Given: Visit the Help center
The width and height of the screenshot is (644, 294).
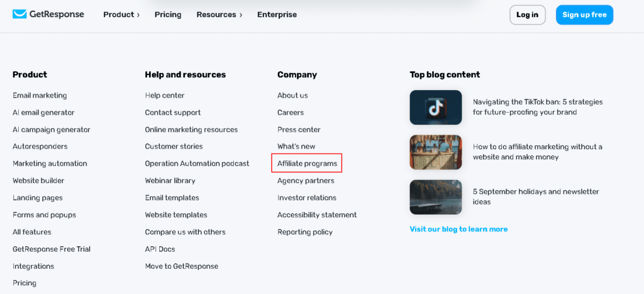Looking at the screenshot, I should click(165, 96).
